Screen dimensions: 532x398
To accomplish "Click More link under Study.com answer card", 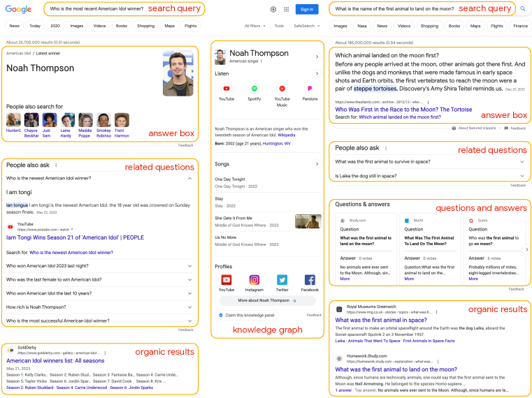I will coord(345,279).
